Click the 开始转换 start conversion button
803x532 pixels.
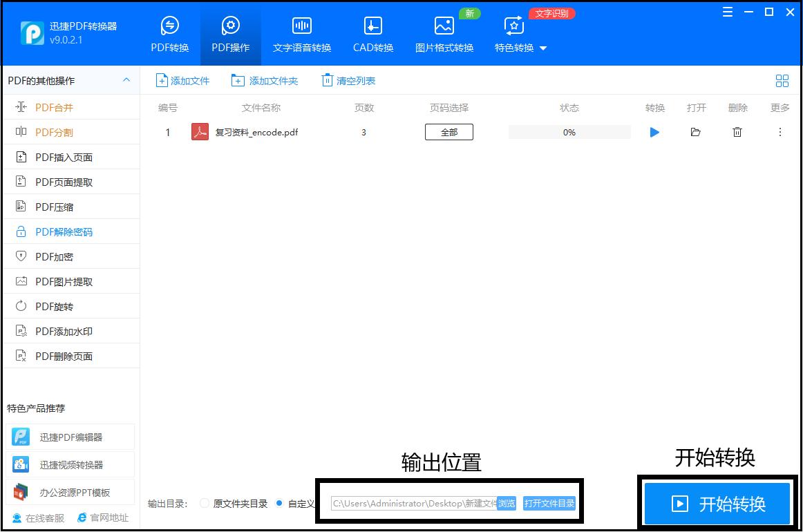(717, 504)
